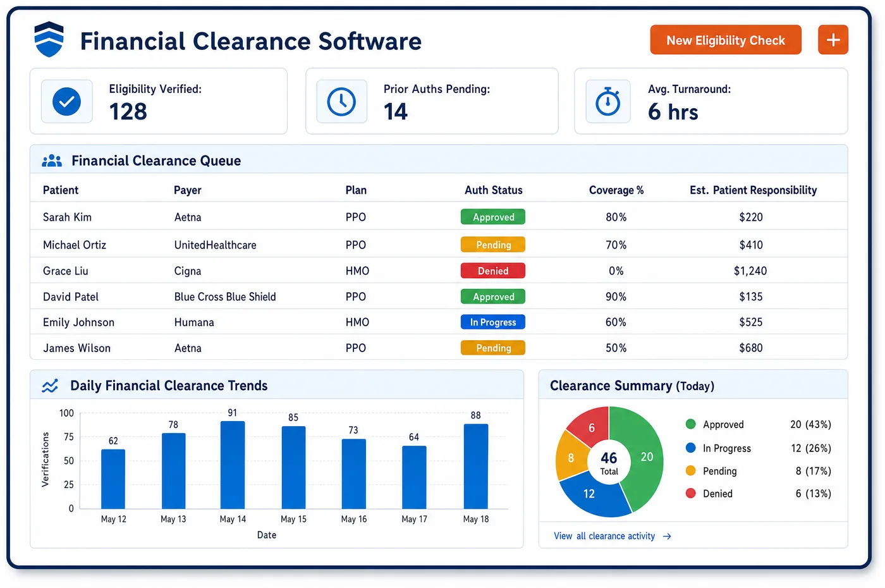The image size is (885, 588).
Task: Click the Blue Cross Blue Shield payer cell
Action: (225, 297)
